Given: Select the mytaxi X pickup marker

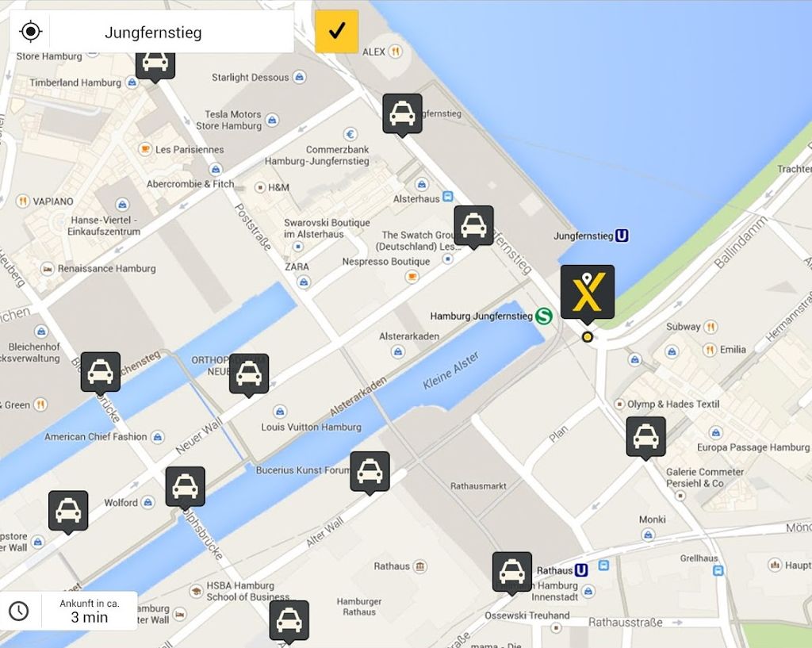Looking at the screenshot, I should (x=588, y=294).
